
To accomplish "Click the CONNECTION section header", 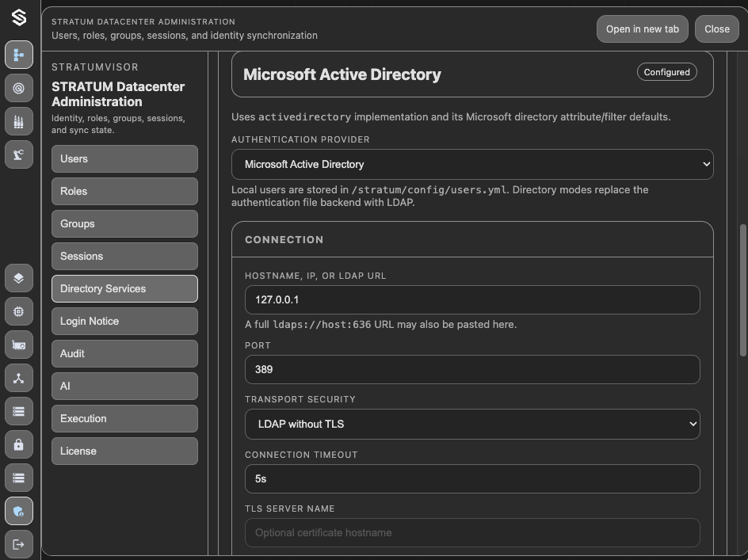I will 284,239.
